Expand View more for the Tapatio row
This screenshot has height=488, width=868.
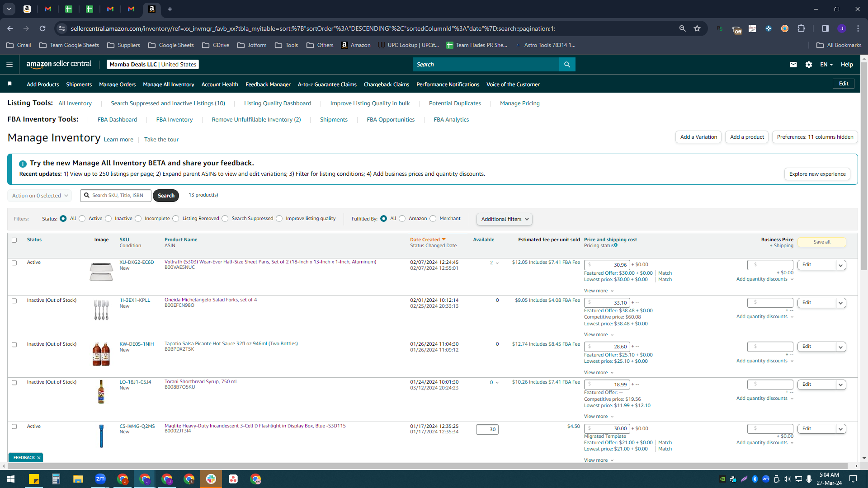coord(599,373)
